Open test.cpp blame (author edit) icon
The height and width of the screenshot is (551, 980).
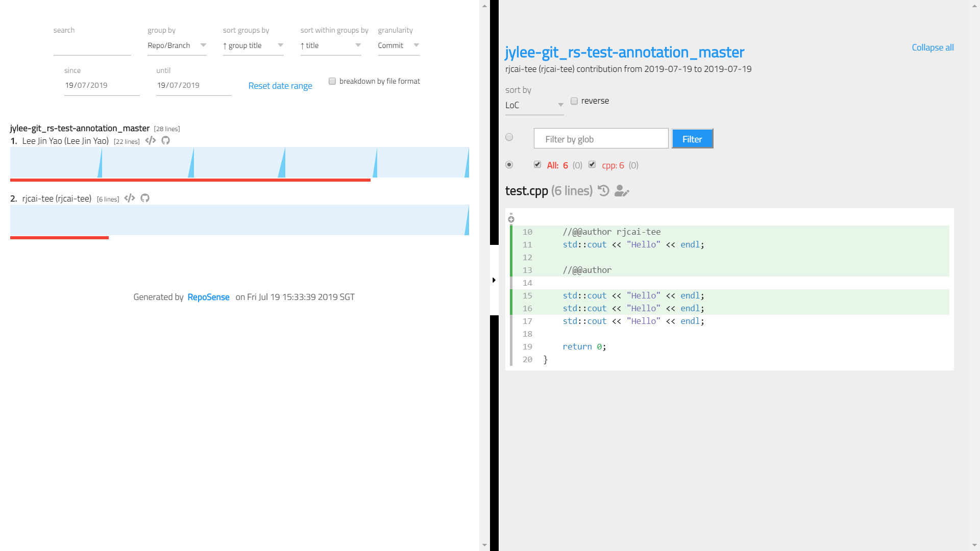622,191
